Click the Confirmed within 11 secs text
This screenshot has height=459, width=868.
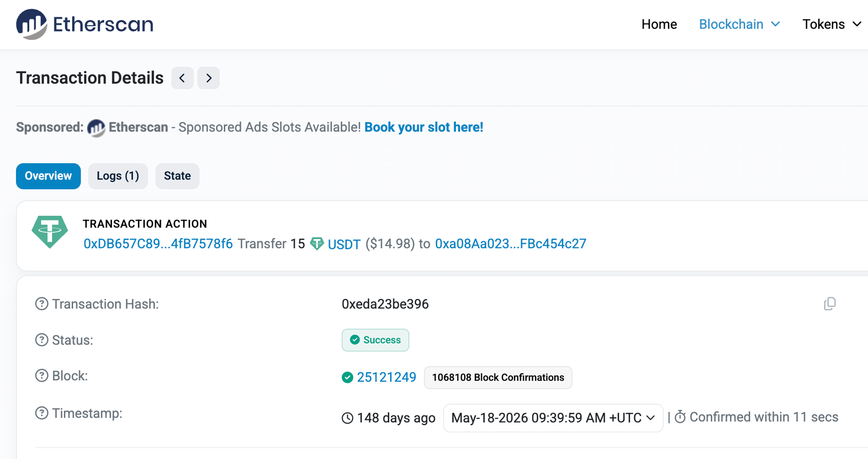[764, 417]
